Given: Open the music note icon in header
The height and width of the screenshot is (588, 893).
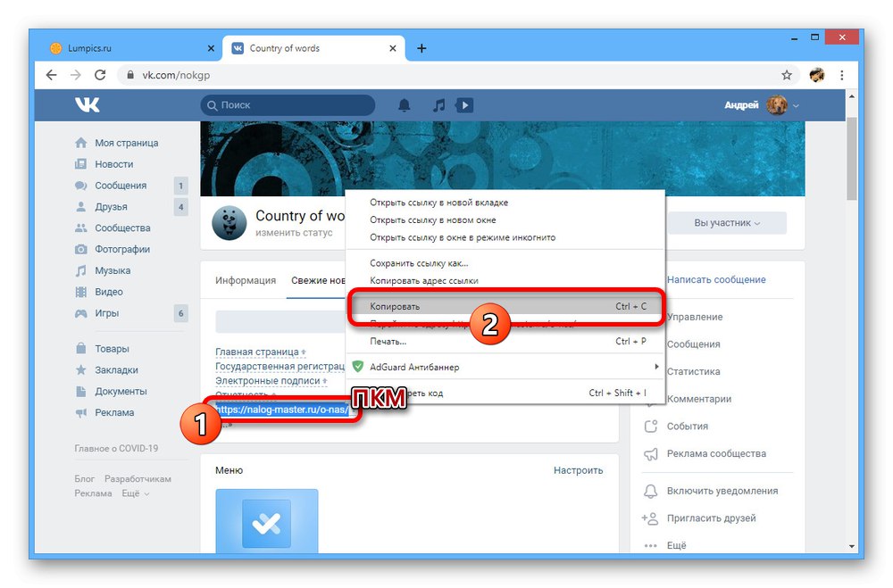Looking at the screenshot, I should pyautogui.click(x=438, y=105).
